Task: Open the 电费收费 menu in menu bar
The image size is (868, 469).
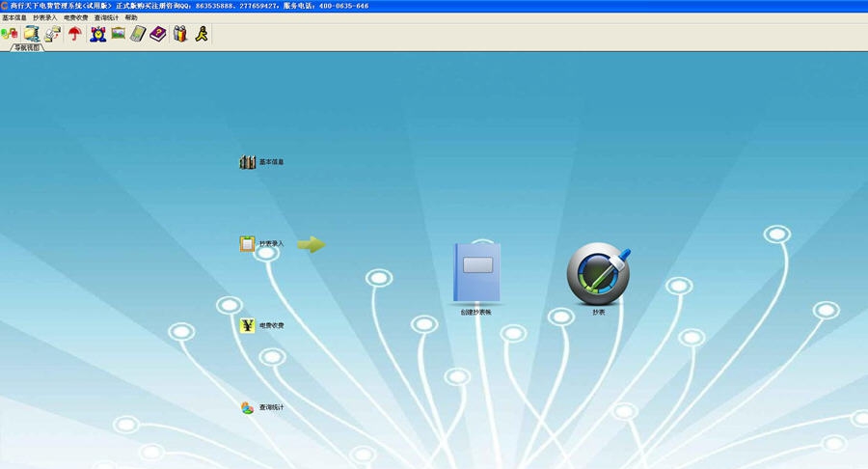Action: (76, 17)
